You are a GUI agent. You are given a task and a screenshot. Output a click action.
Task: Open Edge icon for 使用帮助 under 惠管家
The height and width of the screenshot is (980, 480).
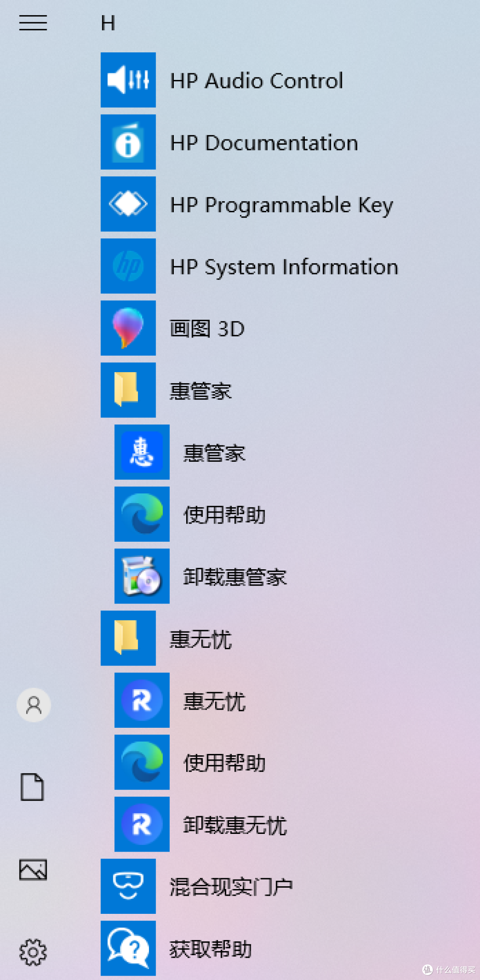point(142,514)
